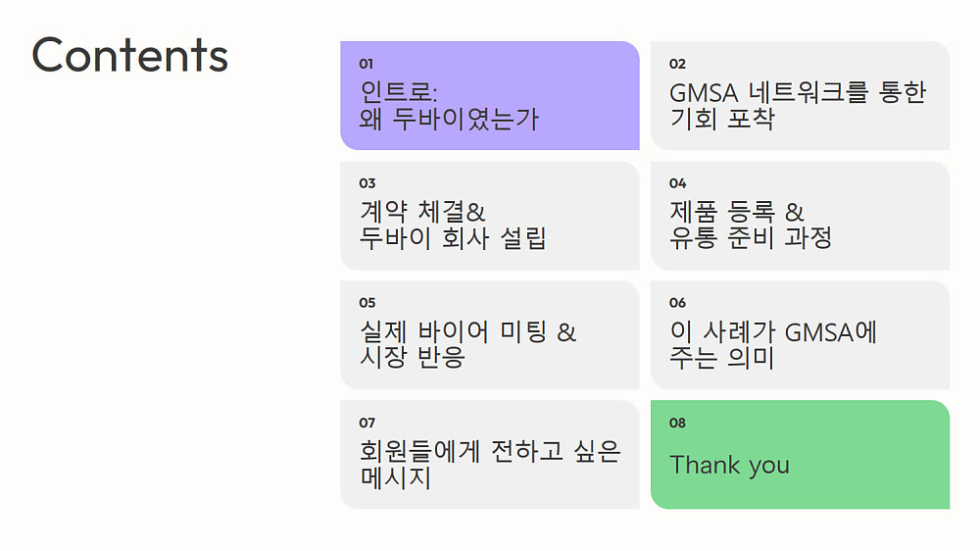Select the 02 number label
Viewport: 980px width, 551px height.
(x=677, y=64)
